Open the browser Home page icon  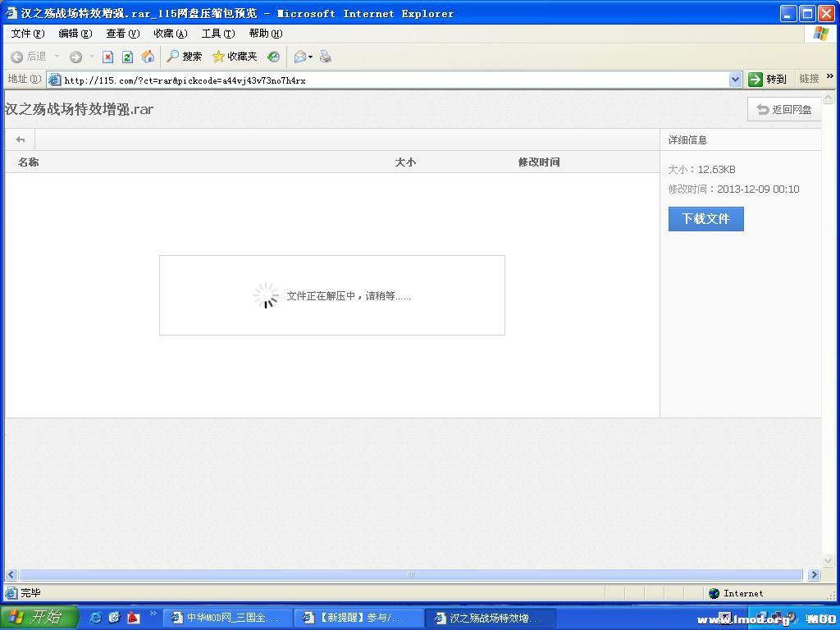point(148,57)
